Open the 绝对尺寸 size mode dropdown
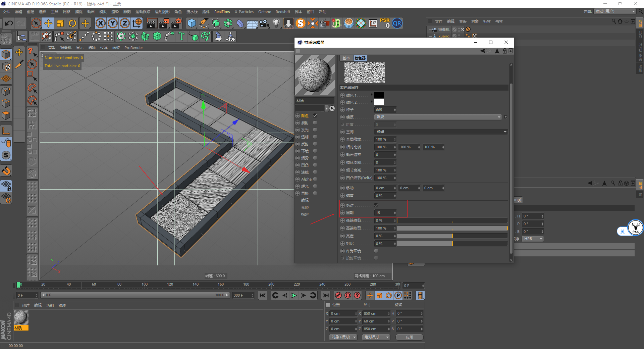Viewport: 644px width, 349px height. point(376,337)
